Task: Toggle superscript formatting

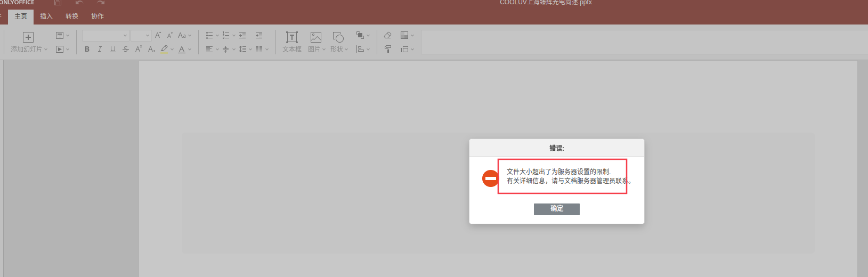Action: [x=139, y=49]
